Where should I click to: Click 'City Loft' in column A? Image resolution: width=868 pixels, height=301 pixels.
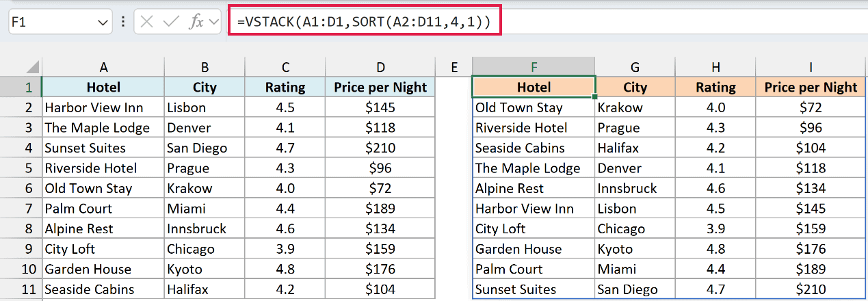click(x=70, y=249)
